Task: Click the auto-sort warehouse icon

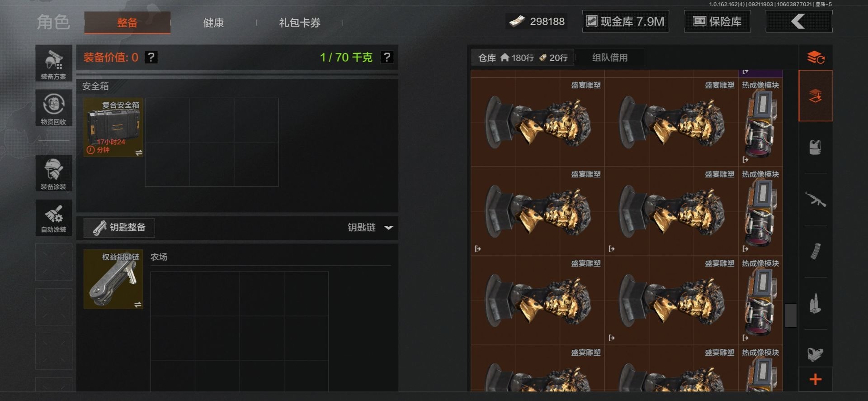Action: click(816, 57)
